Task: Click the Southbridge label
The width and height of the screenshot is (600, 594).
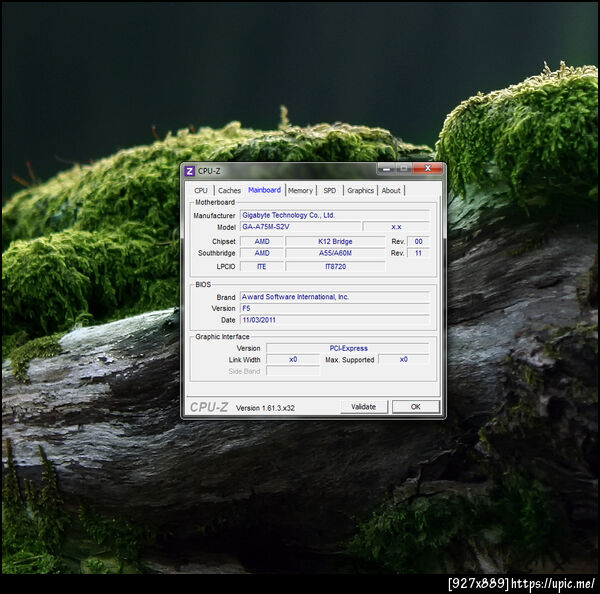Action: click(x=217, y=253)
